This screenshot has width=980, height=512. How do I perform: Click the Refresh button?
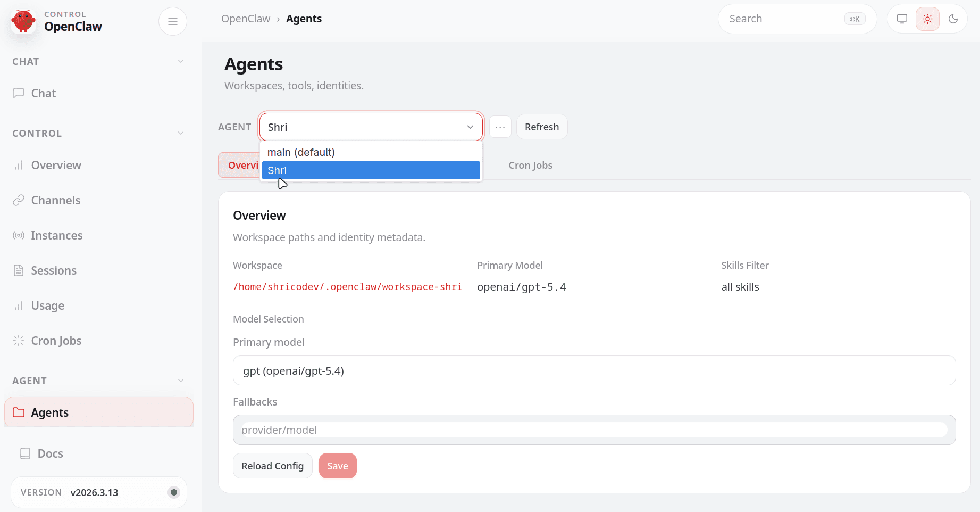point(542,127)
